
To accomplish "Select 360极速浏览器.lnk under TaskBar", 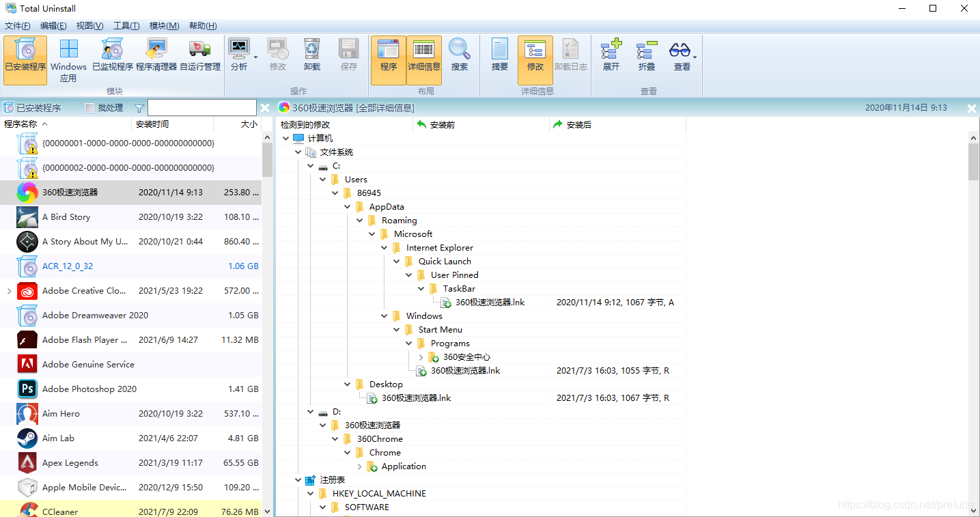I will (x=490, y=303).
